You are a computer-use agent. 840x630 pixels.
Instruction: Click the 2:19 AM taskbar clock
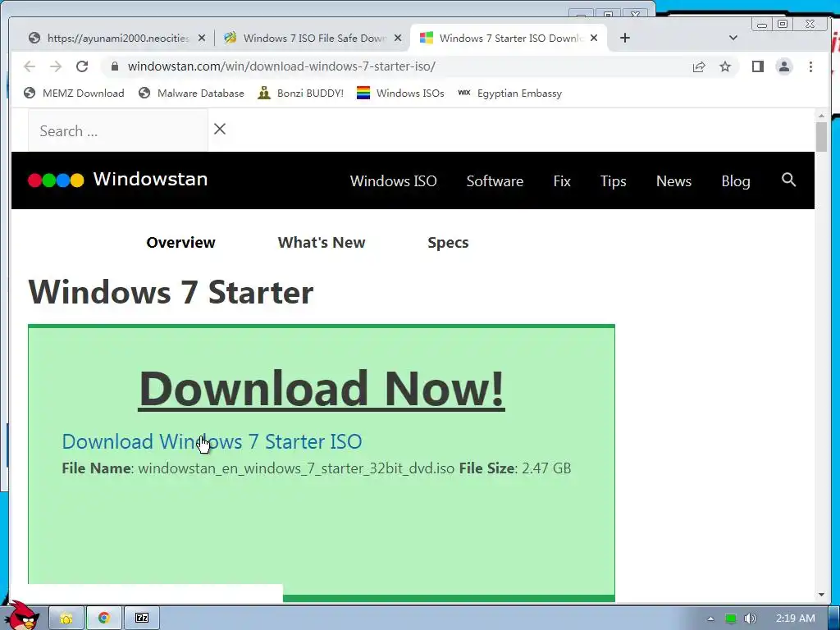pos(796,619)
